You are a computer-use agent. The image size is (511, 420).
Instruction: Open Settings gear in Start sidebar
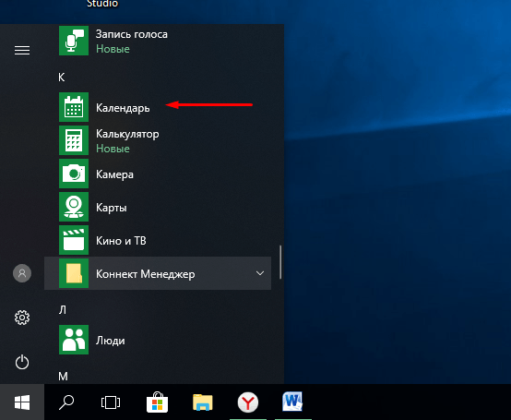(x=22, y=318)
